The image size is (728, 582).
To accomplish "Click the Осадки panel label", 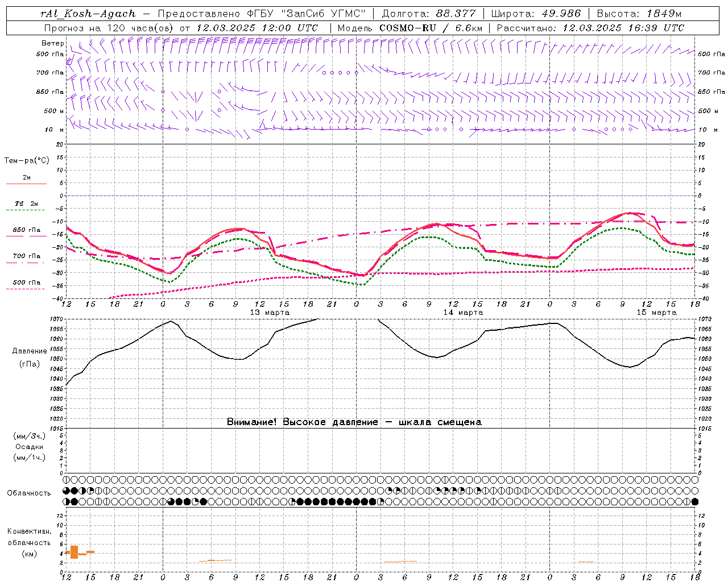I will [x=30, y=447].
